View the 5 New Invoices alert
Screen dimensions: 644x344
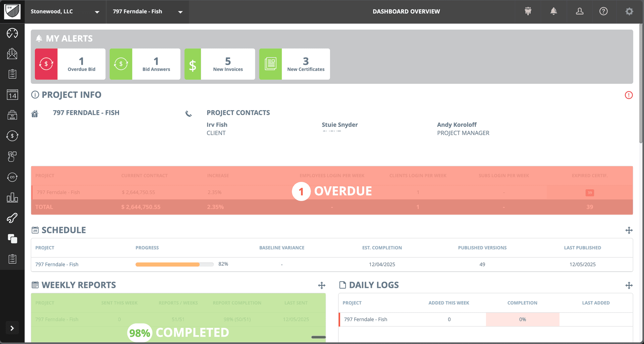219,64
